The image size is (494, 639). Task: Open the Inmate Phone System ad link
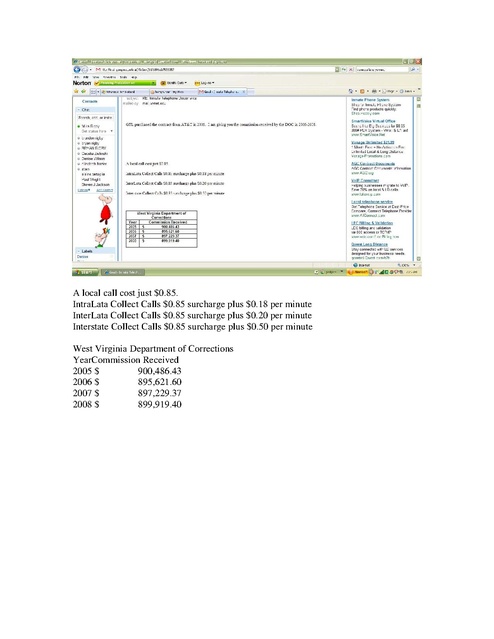pos(370,100)
